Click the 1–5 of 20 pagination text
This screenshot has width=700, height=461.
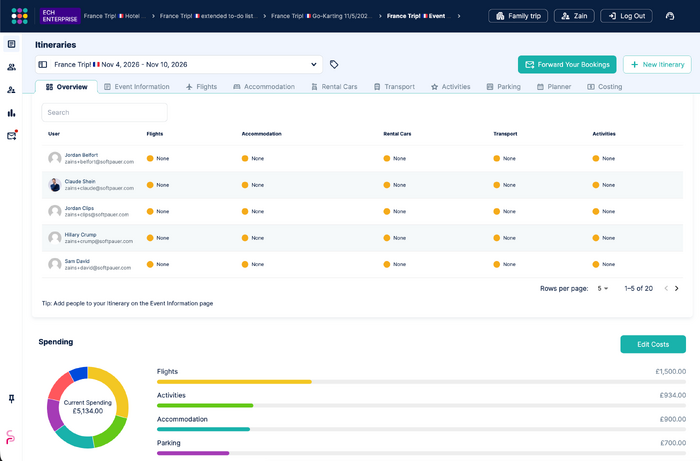(x=638, y=288)
